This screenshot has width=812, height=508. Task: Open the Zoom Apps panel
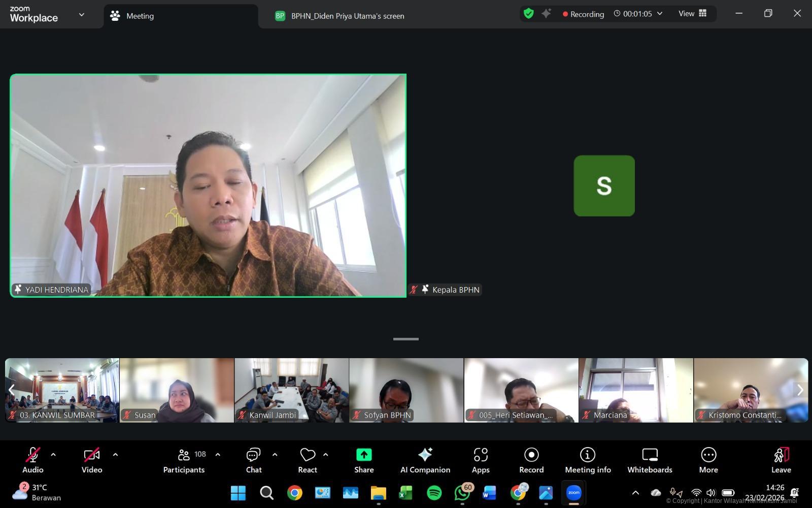(x=481, y=460)
